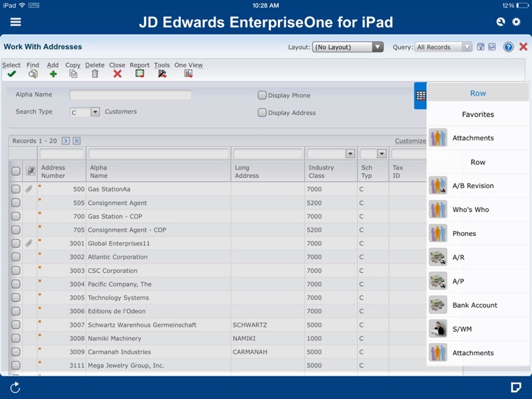The height and width of the screenshot is (399, 532).
Task: Open the settings gear icon
Action: click(x=516, y=22)
